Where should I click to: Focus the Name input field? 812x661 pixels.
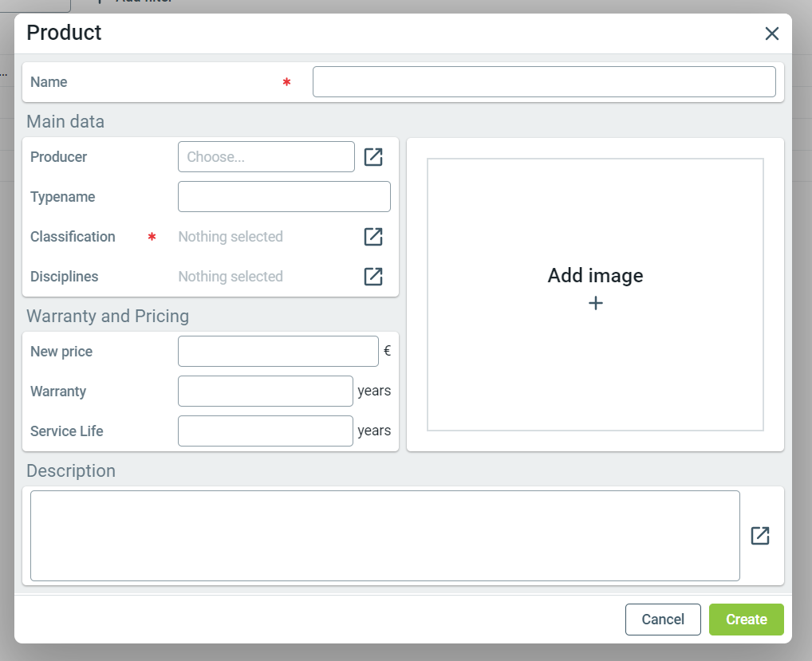point(543,82)
